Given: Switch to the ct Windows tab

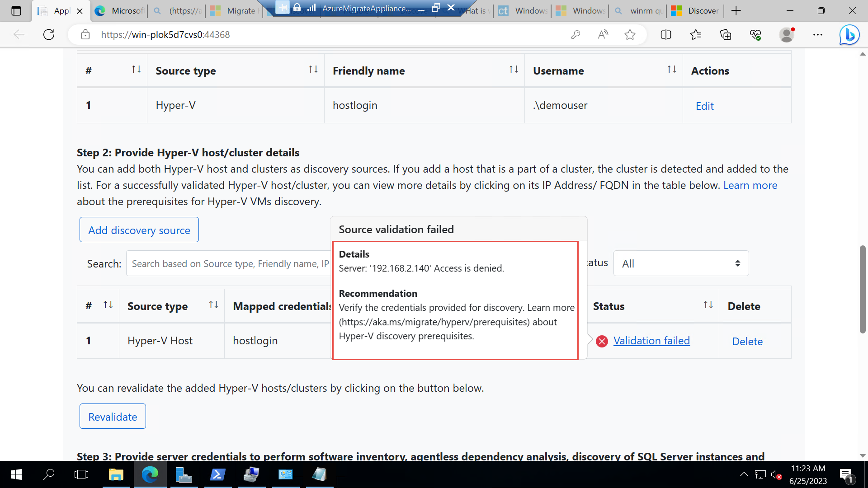Looking at the screenshot, I should click(523, 11).
